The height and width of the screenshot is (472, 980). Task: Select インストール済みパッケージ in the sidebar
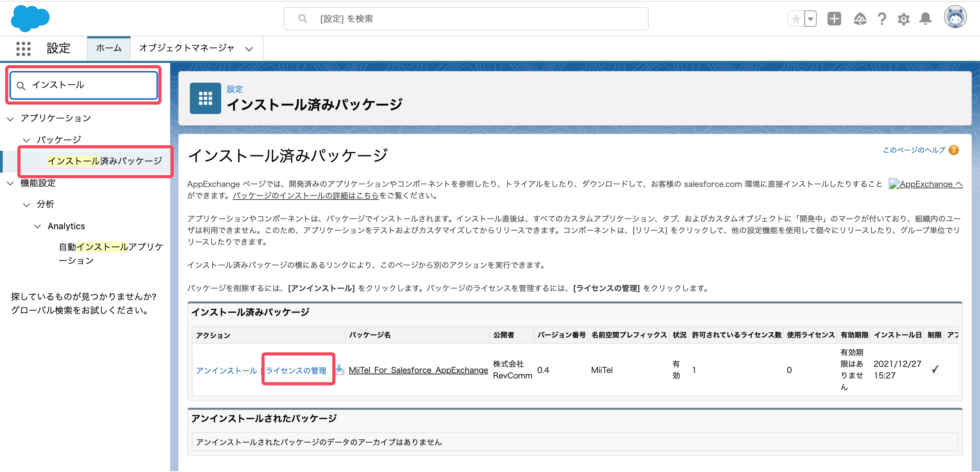click(x=105, y=161)
